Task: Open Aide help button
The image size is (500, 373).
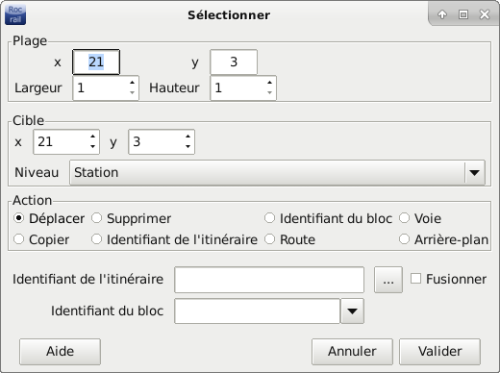Action: coord(60,351)
